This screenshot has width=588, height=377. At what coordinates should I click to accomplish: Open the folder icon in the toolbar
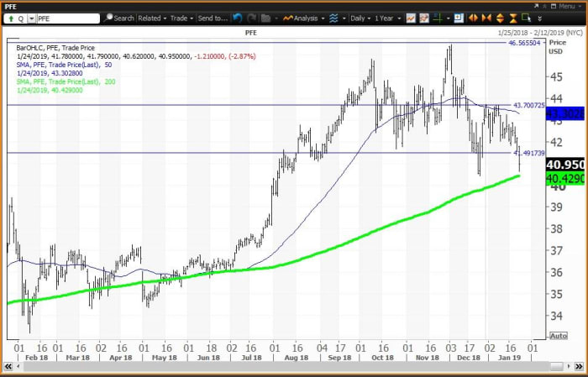[265, 18]
